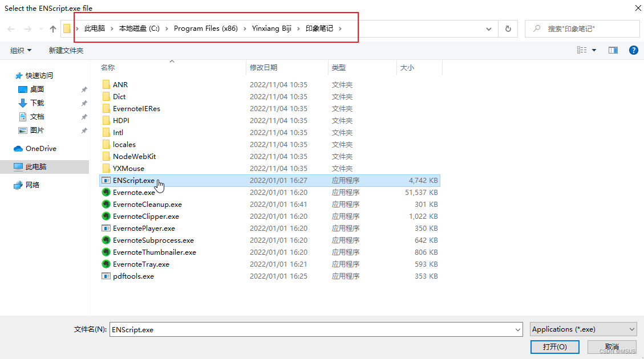Select 网络 in the navigation pane
The image size is (644, 359).
pos(27,185)
